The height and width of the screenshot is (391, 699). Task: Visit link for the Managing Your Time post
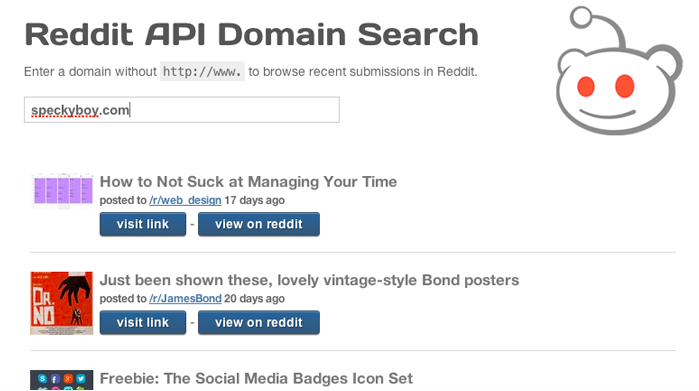pos(143,224)
